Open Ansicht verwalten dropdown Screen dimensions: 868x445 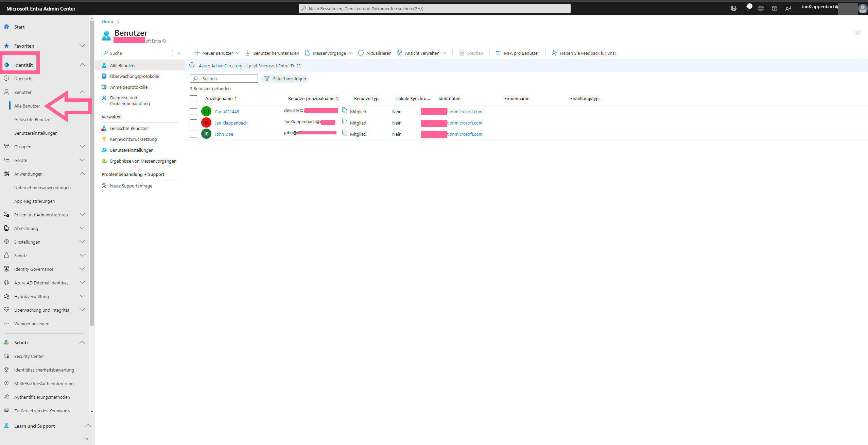421,53
